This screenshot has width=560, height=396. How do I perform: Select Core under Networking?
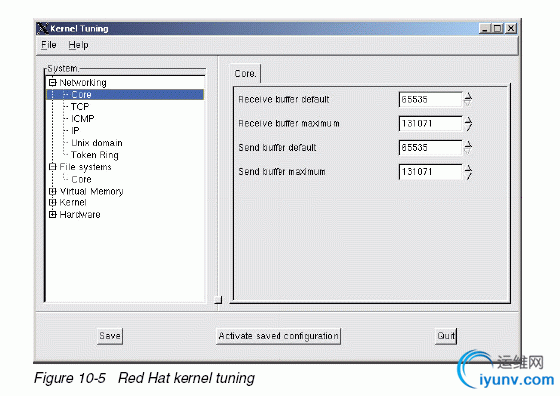[125, 95]
